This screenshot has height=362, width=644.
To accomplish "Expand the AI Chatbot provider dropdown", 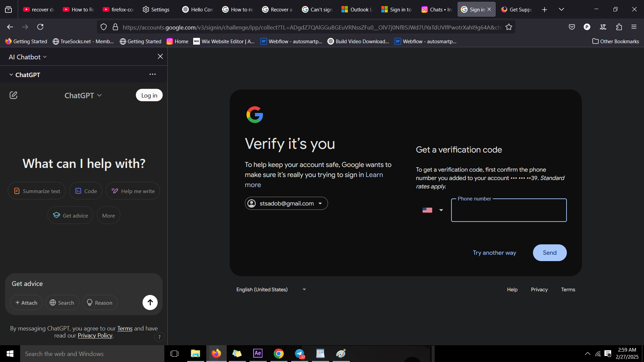I will click(28, 57).
